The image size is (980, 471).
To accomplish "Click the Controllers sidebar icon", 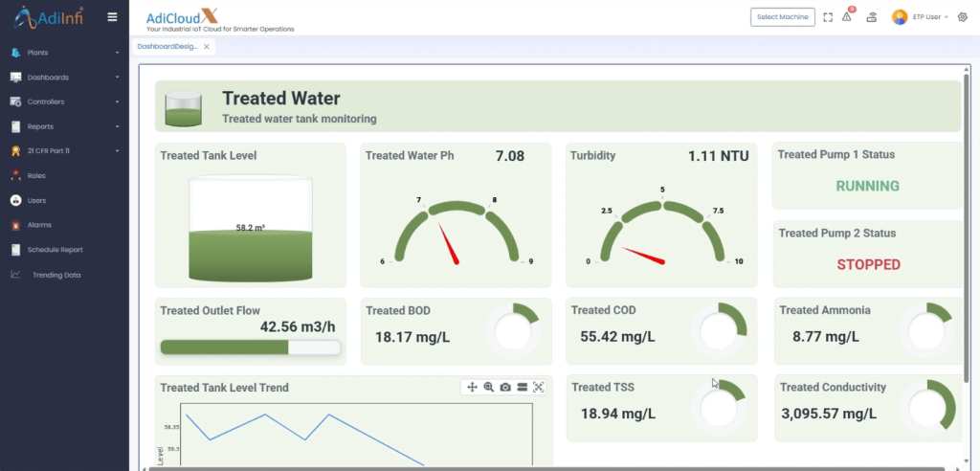I will tap(15, 102).
